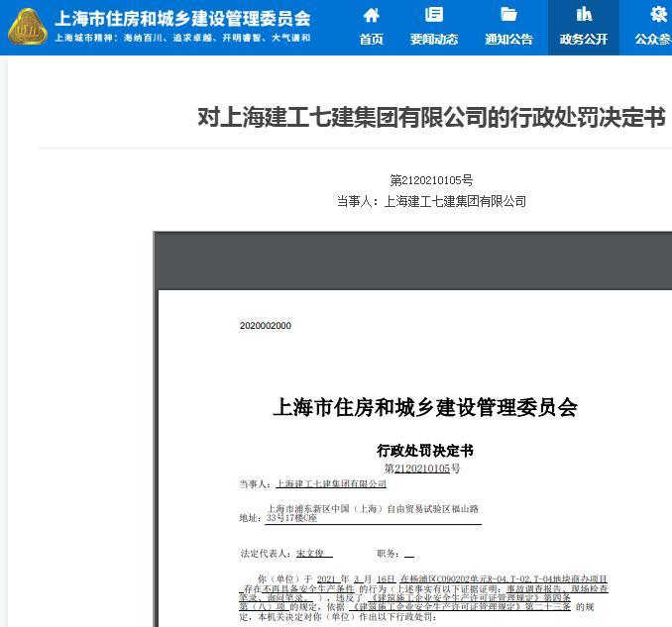Click the address line 上海市浦东新区中国（上海）自由贸易试验区福山路
672x627 pixels.
(x=373, y=509)
